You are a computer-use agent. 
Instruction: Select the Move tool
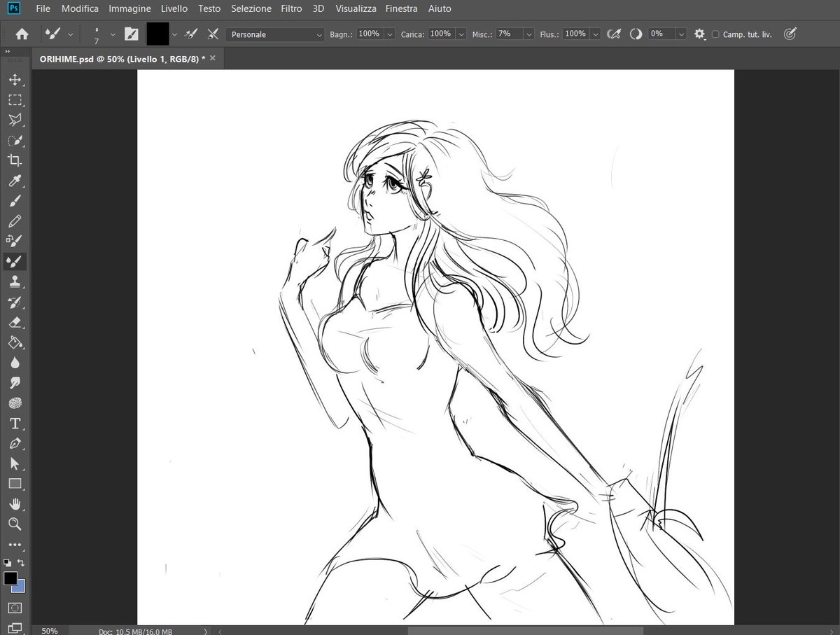pyautogui.click(x=15, y=80)
